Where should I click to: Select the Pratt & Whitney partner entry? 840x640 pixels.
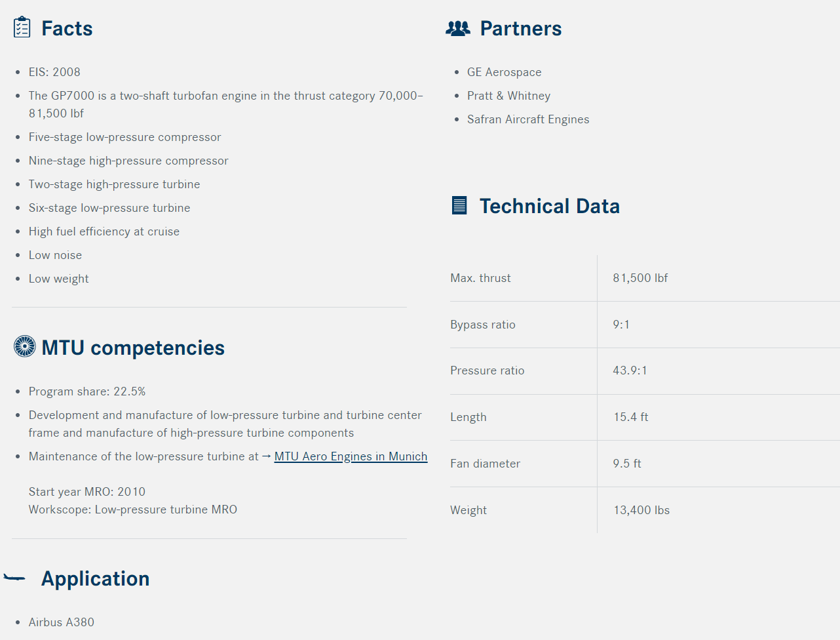pos(508,96)
